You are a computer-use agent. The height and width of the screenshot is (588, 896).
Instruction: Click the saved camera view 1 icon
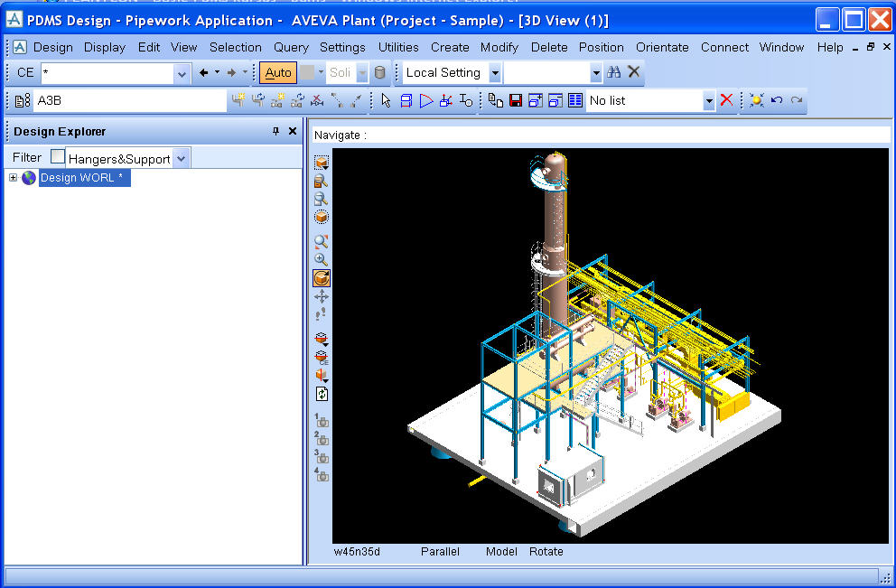click(x=322, y=421)
